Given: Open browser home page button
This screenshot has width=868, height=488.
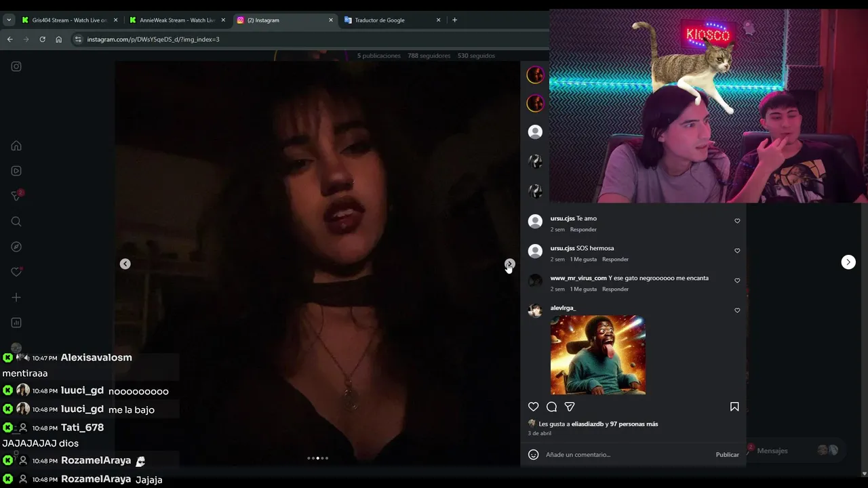Looking at the screenshot, I should [x=58, y=39].
